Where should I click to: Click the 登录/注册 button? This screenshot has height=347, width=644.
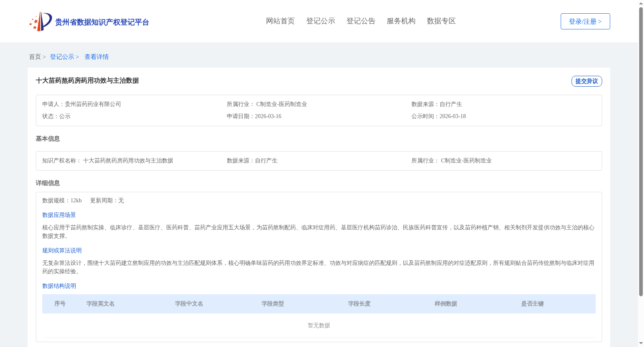pyautogui.click(x=585, y=21)
